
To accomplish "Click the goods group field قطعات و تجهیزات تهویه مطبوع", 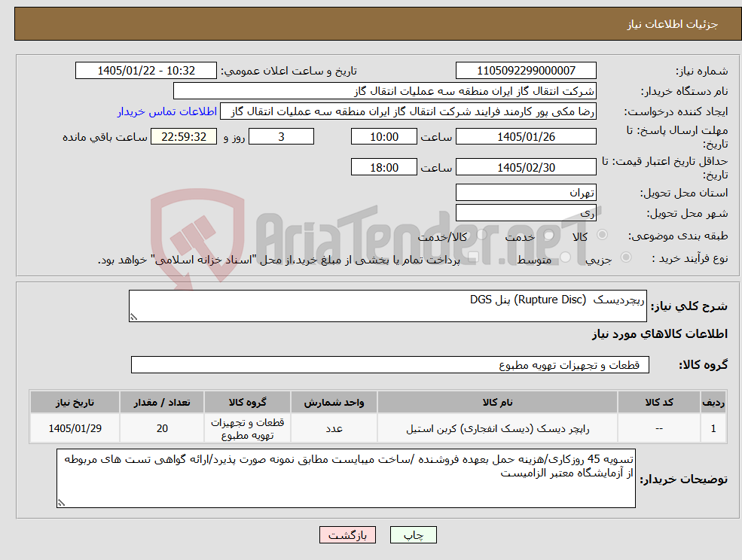I will click(x=390, y=364).
